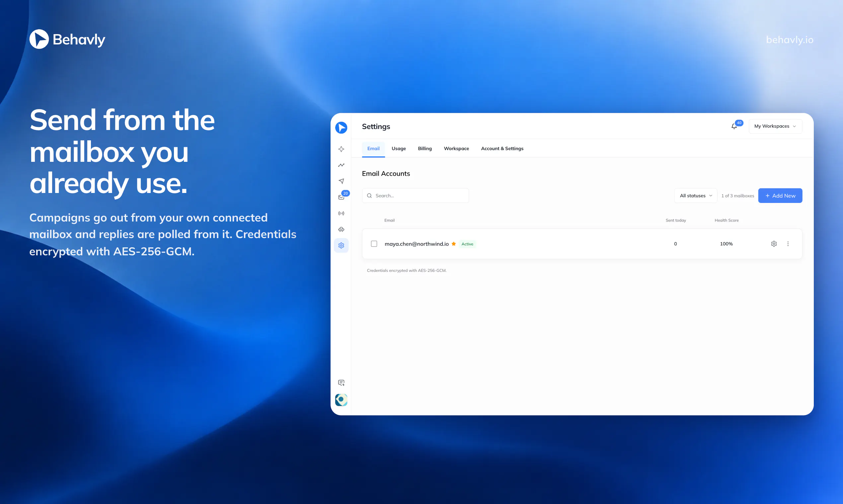The height and width of the screenshot is (504, 843).
Task: Select the Settings gear in the sidebar
Action: pyautogui.click(x=341, y=245)
